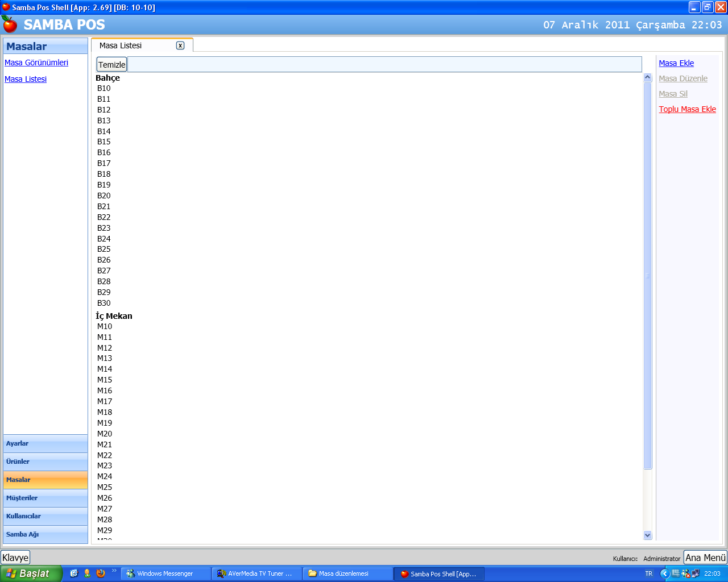Open the Ayarlar section in sidebar
The image size is (728, 582).
coord(45,443)
